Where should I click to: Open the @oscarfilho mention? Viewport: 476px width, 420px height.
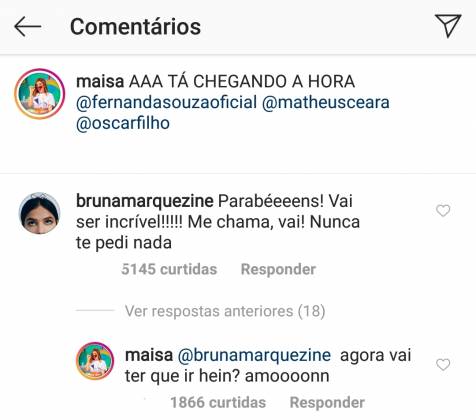[123, 123]
